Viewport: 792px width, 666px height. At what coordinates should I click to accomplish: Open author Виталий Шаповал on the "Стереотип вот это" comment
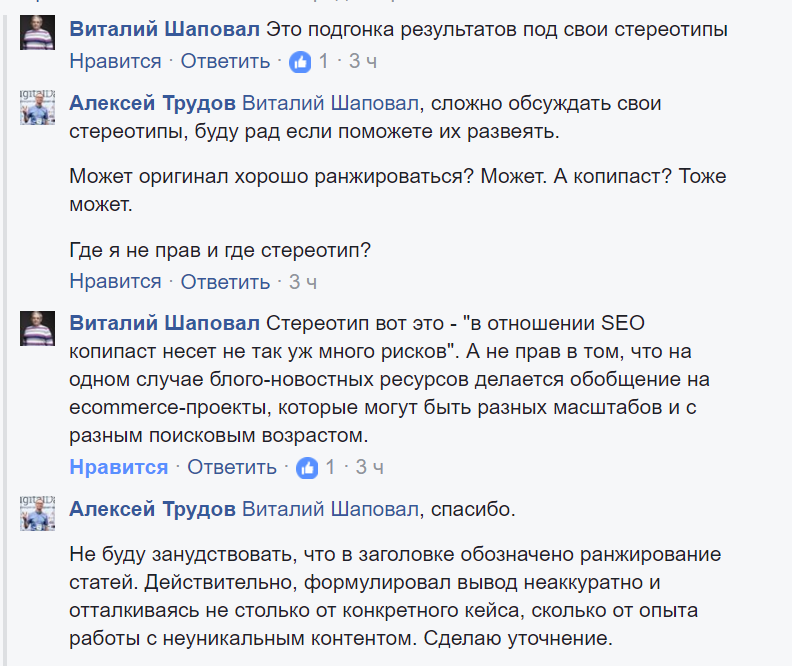(163, 324)
